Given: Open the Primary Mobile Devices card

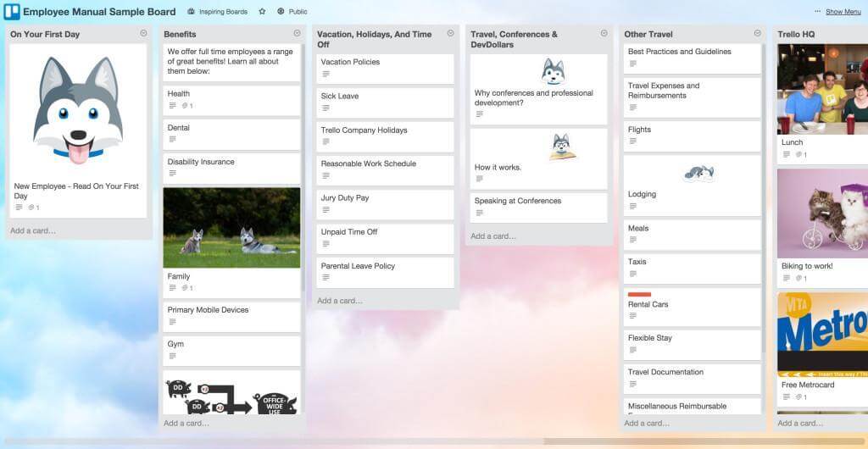Looking at the screenshot, I should tap(231, 317).
